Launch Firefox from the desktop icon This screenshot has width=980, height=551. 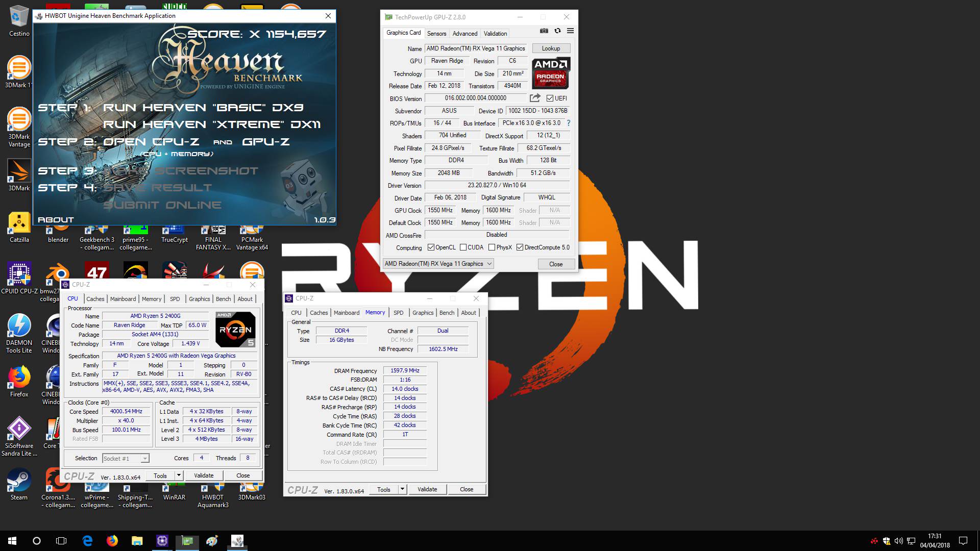click(19, 382)
